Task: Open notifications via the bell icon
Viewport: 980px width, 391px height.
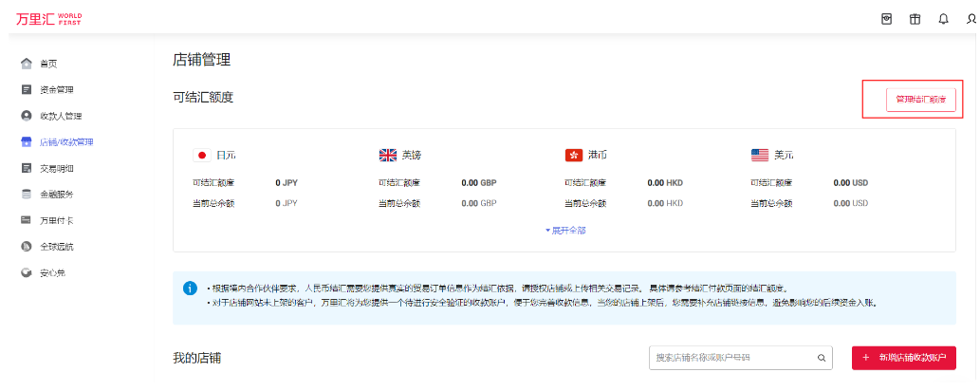Action: coord(943,19)
